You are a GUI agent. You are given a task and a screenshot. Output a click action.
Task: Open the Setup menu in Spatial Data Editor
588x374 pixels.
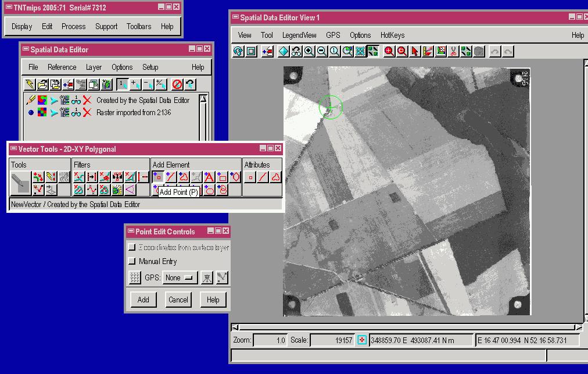pyautogui.click(x=150, y=67)
